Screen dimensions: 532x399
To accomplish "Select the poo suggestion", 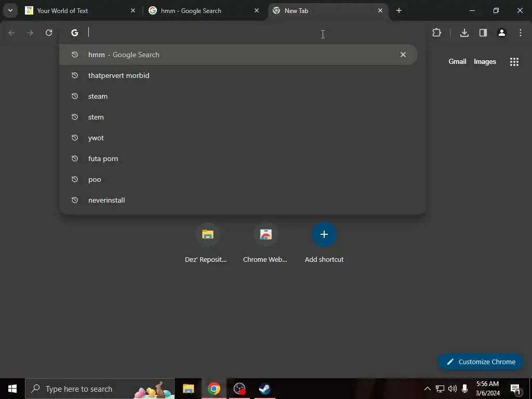I will (x=243, y=179).
